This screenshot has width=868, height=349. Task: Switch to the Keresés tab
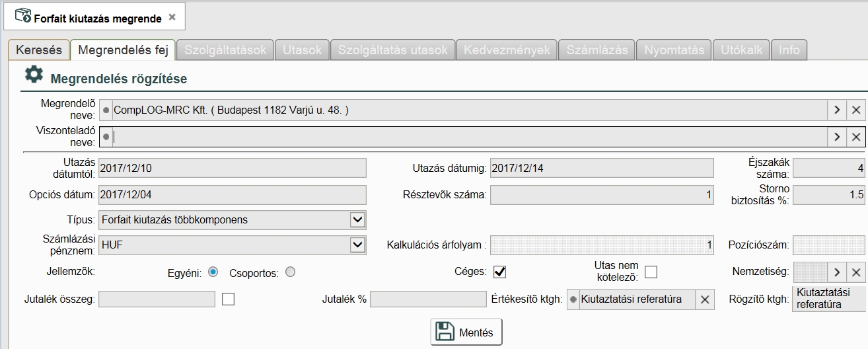[x=38, y=50]
